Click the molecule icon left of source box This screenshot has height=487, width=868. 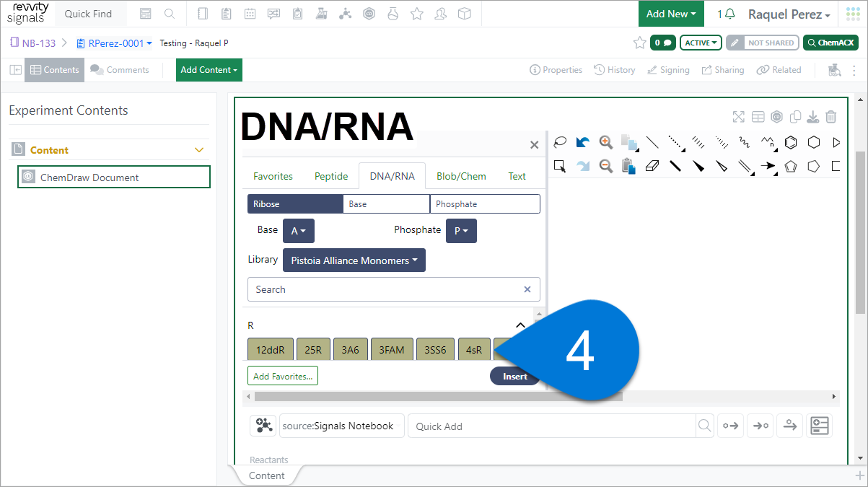(263, 426)
